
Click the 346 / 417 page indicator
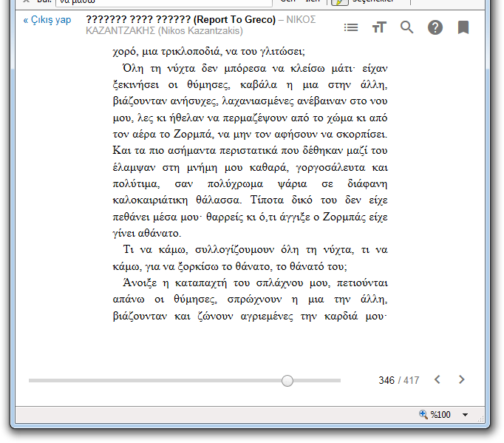(x=399, y=380)
